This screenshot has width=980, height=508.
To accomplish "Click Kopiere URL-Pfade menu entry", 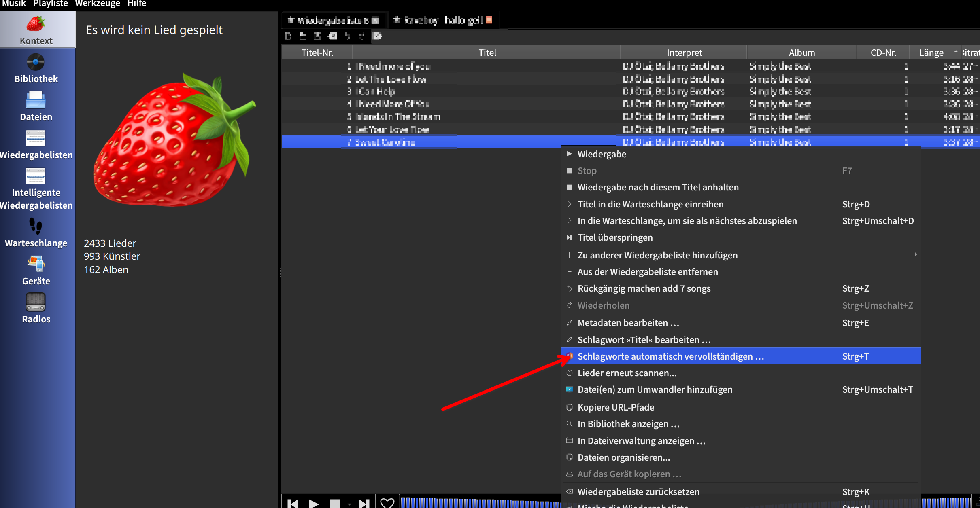I will click(616, 407).
